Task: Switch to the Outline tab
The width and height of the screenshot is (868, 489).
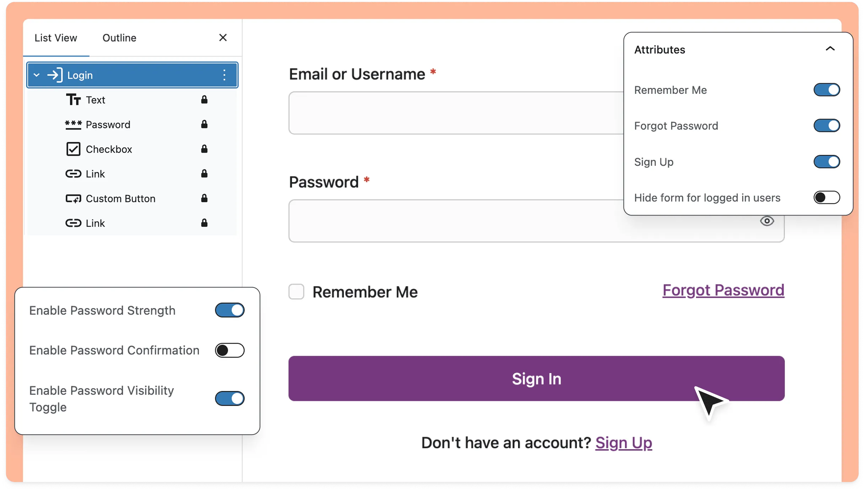Action: (x=119, y=38)
